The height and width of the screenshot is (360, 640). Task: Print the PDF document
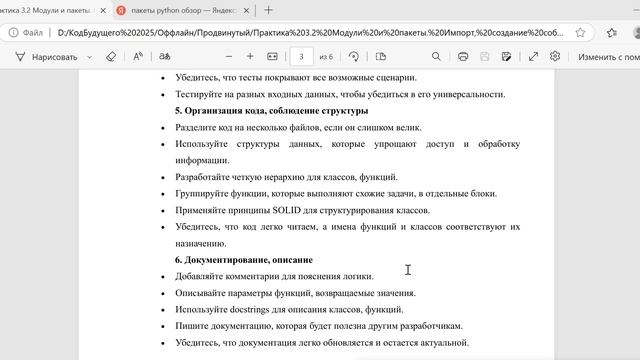463,57
